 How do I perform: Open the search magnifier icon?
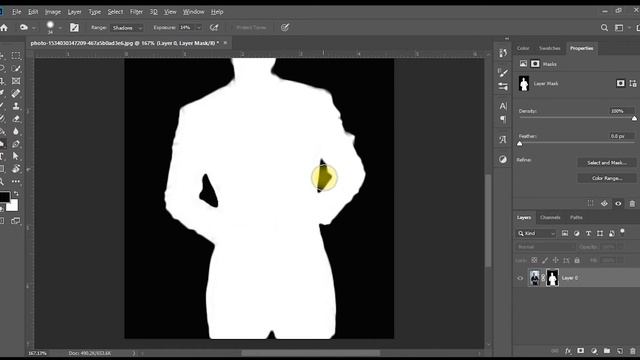pos(604,28)
